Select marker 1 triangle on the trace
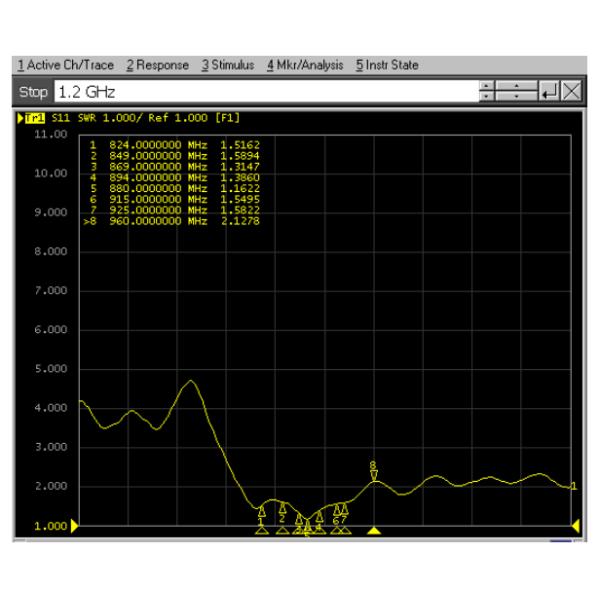The width and height of the screenshot is (600, 600). pyautogui.click(x=262, y=511)
